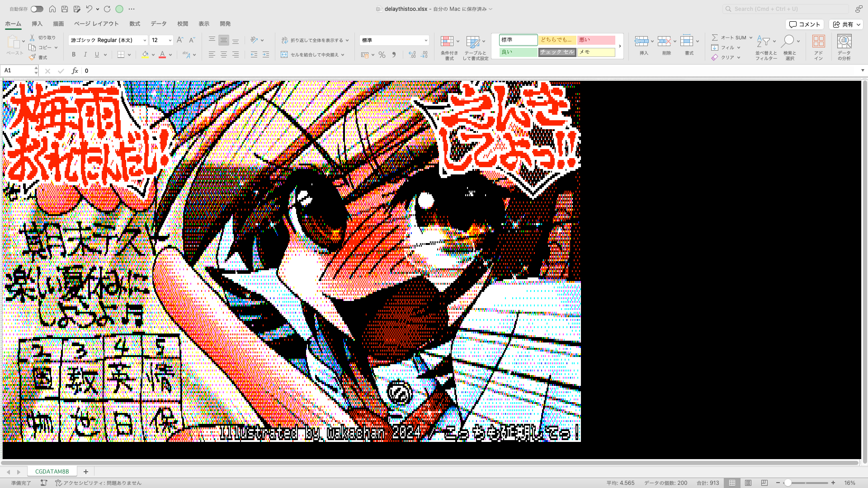868x488 pixels.
Task: Click the decrease decimal icon
Action: (x=424, y=55)
